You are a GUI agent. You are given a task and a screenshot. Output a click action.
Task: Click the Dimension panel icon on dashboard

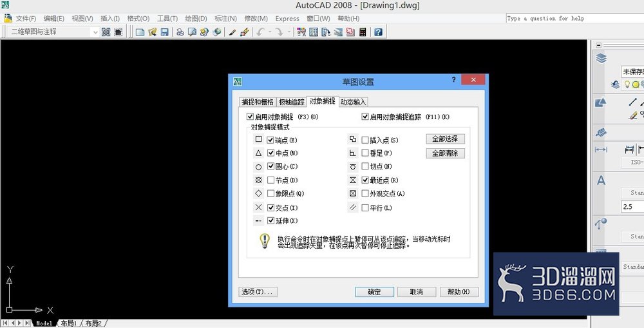click(601, 150)
